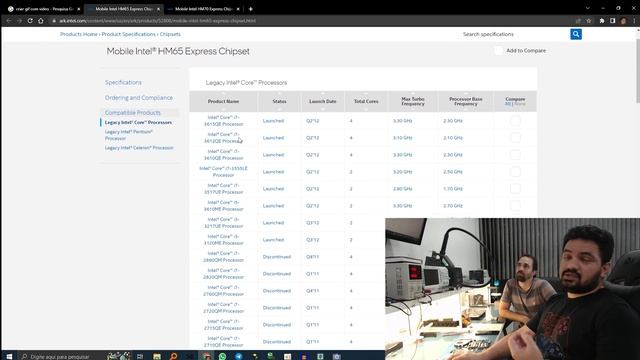Check compare box for Core i7-3555LE row
This screenshot has height=360, width=640.
pyautogui.click(x=515, y=172)
